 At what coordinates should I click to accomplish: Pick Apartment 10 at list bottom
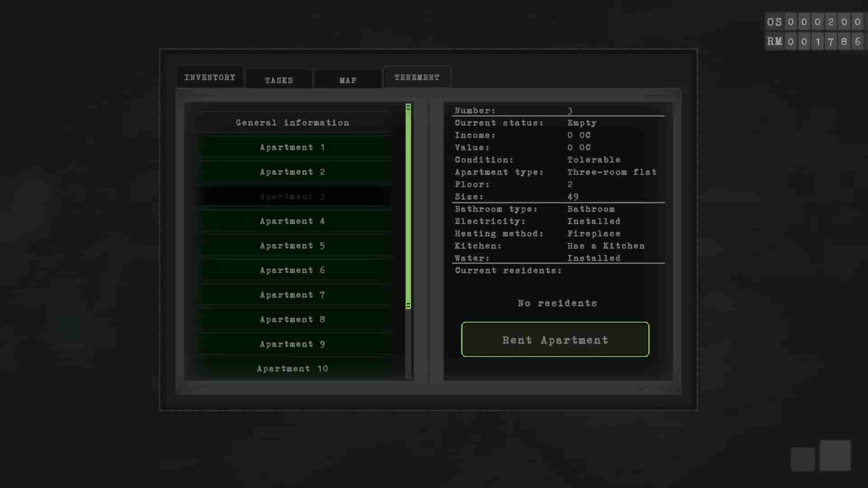[292, 369]
